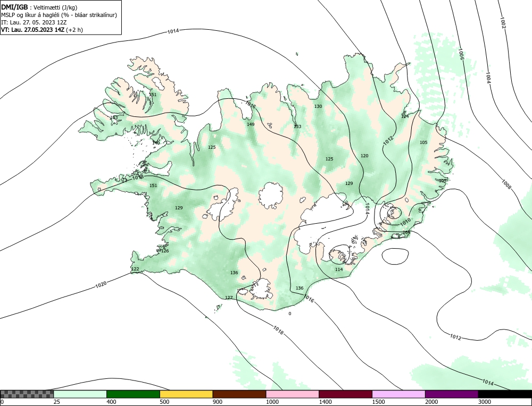Click the grey checkered 0–25 legend swatch
Image resolution: width=532 pixels, height=406 pixels.
[x=27, y=394]
